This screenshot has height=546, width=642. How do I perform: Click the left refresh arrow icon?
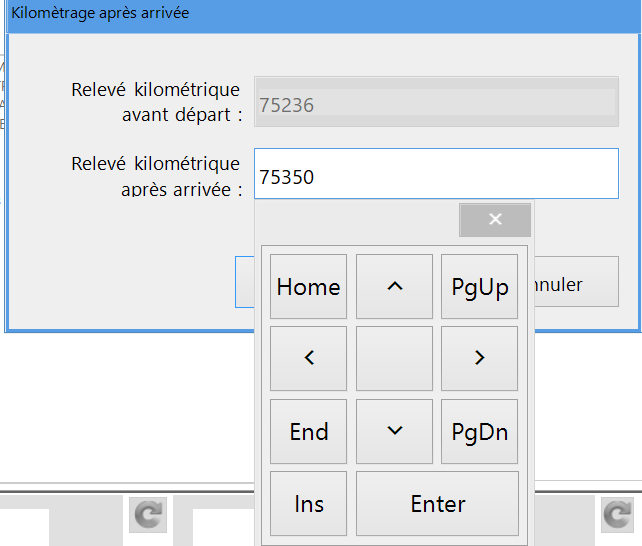click(x=148, y=514)
